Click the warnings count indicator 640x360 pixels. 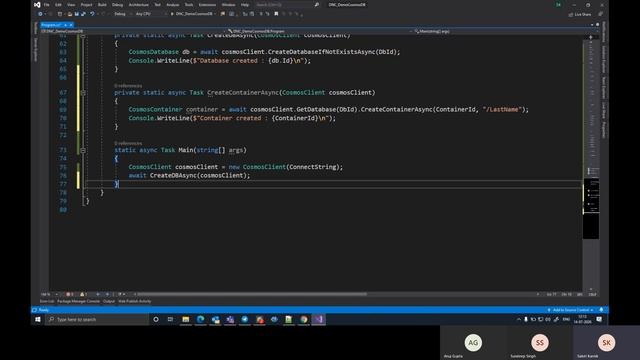84,294
